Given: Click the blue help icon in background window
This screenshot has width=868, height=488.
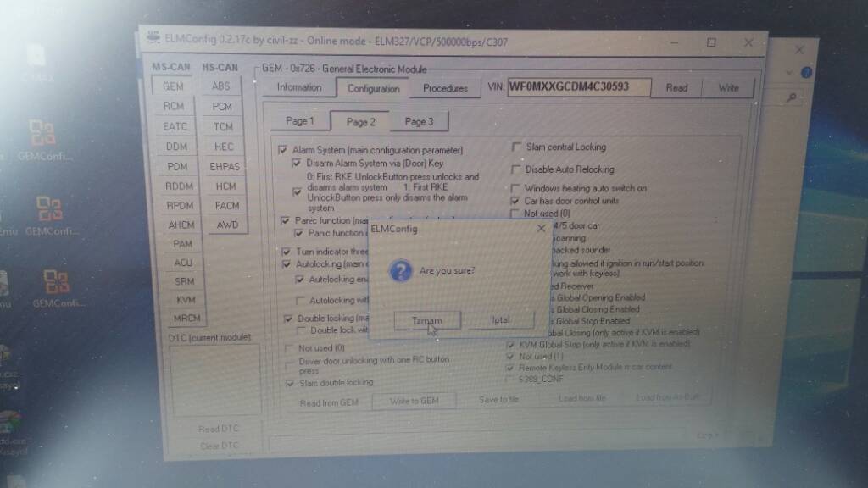Looking at the screenshot, I should pos(807,73).
